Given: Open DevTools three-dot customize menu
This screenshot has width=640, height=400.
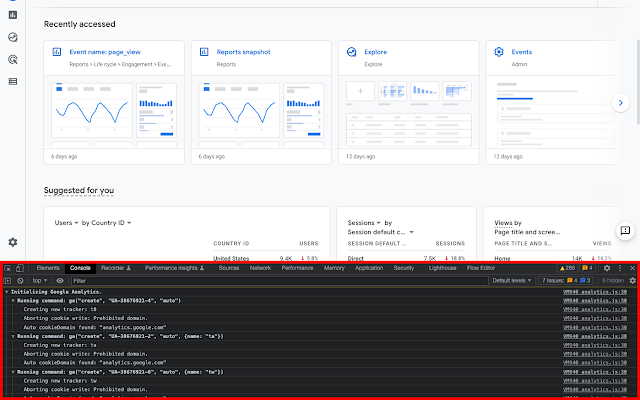Looking at the screenshot, I should (x=620, y=268).
